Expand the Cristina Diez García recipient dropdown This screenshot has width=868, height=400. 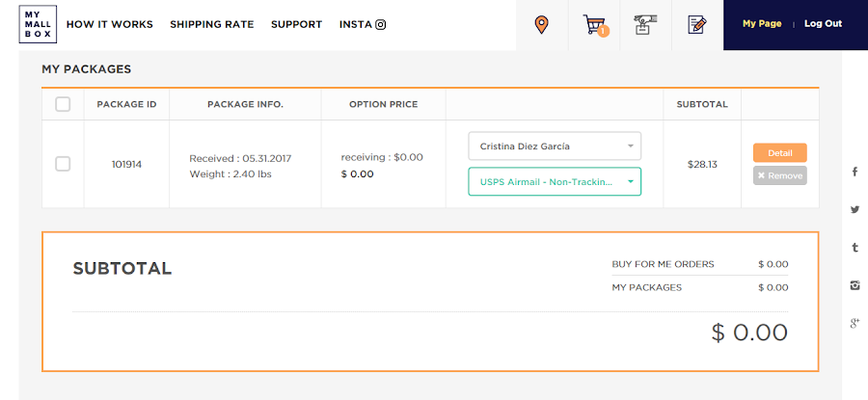click(555, 147)
